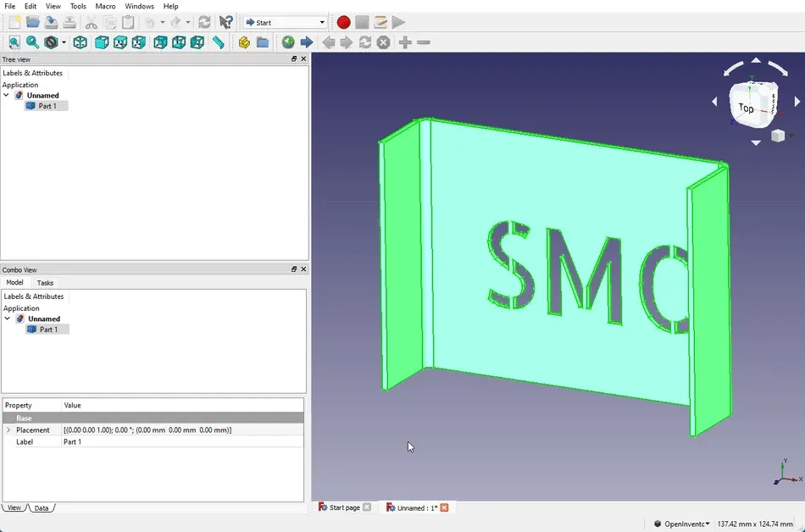This screenshot has width=805, height=532.
Task: Click the Top face of navigation cube
Action: pos(747,108)
